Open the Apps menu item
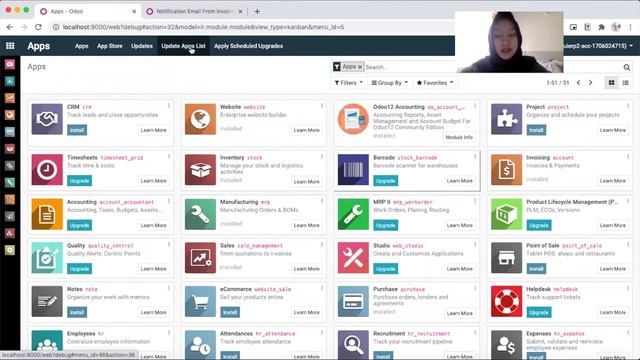Screen dimensions: 640x360 point(81,46)
